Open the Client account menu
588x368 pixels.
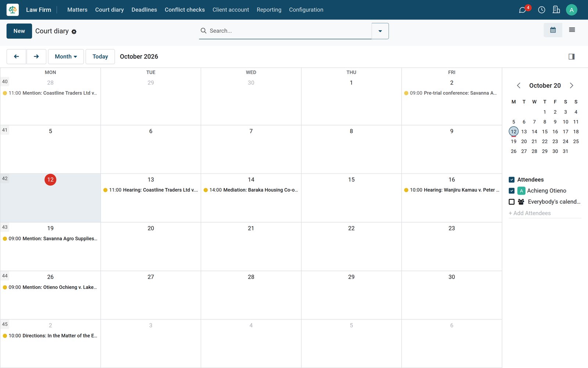[231, 10]
